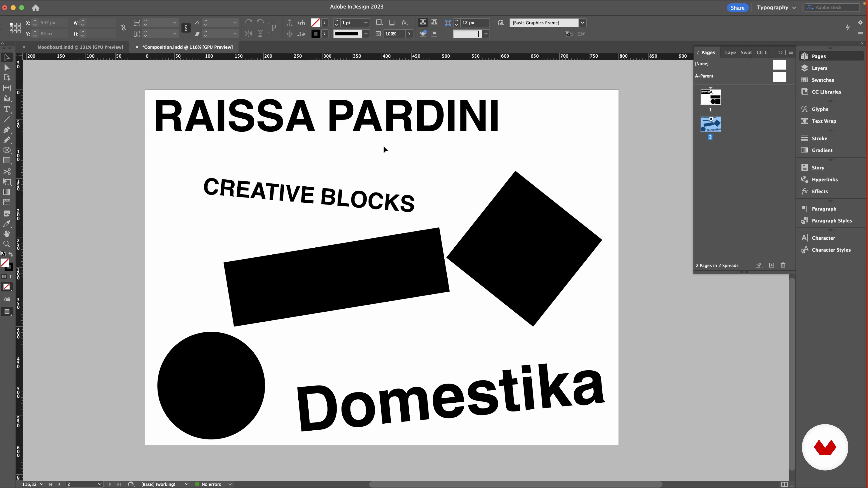Enable Wrap Around Bounding Box
This screenshot has height=488, width=868.
(434, 23)
